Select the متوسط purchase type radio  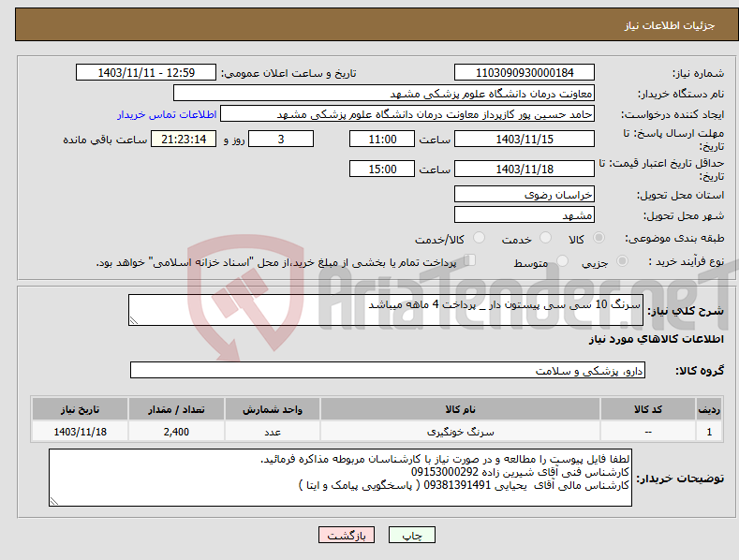[562, 260]
